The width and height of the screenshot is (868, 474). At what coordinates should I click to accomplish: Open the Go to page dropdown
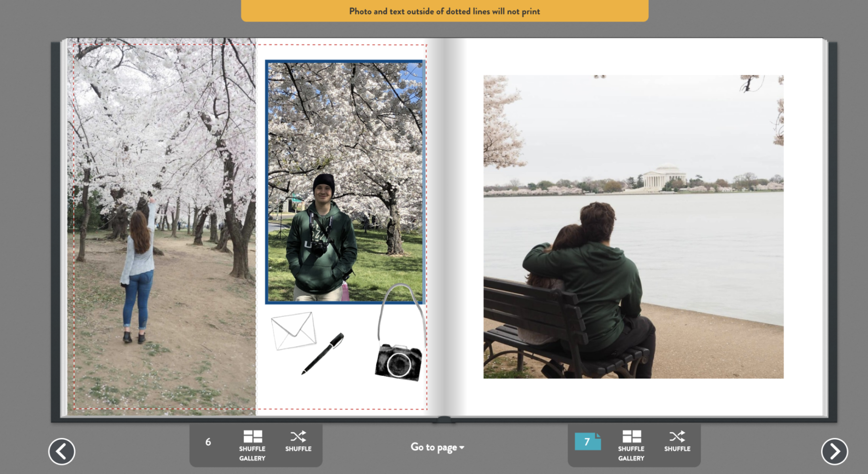pos(437,447)
